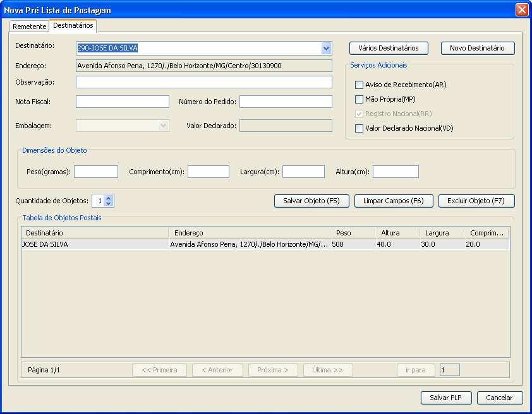The width and height of the screenshot is (532, 414).
Task: Enable Mão Própria(MP)
Action: [359, 98]
